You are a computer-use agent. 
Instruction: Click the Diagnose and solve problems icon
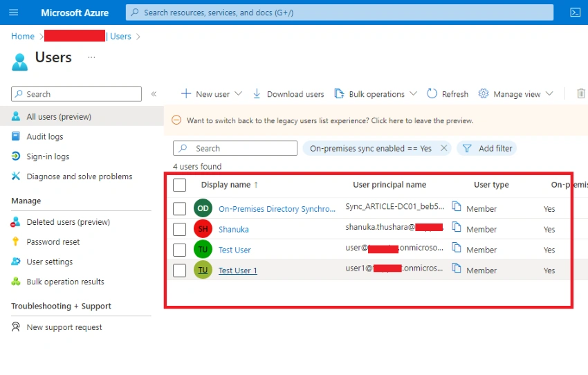point(16,176)
